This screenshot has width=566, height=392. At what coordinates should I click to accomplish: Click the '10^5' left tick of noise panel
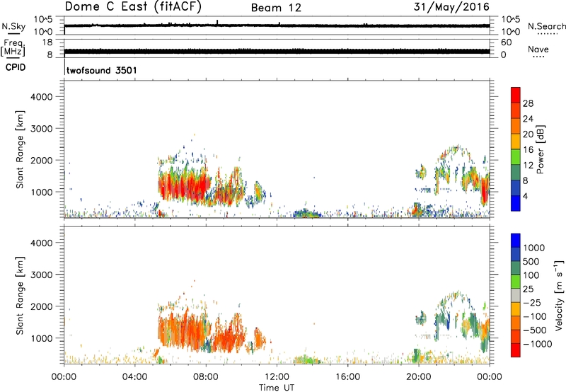coord(43,20)
